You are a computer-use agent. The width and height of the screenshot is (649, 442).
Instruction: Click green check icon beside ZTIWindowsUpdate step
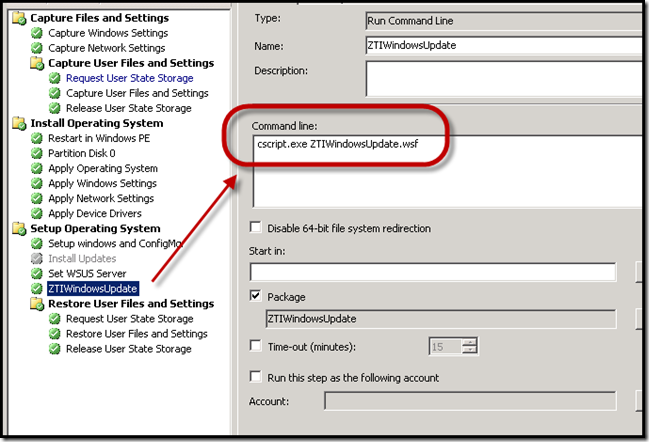coord(37,288)
